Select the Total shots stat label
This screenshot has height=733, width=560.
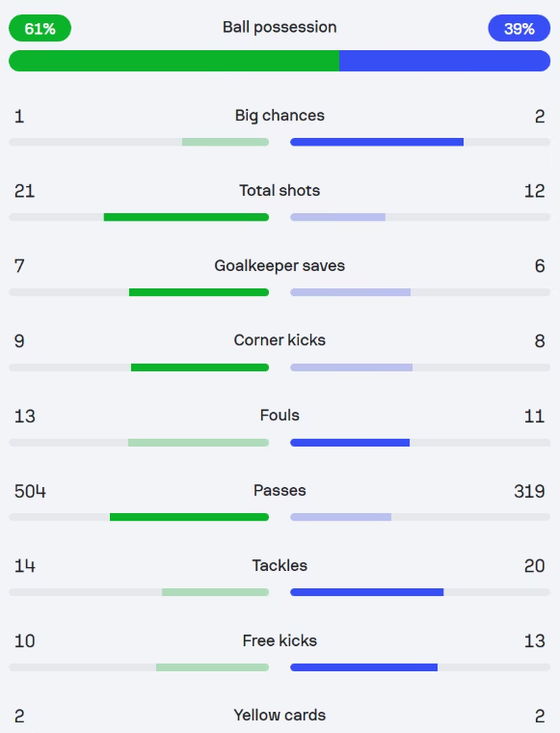(x=280, y=190)
